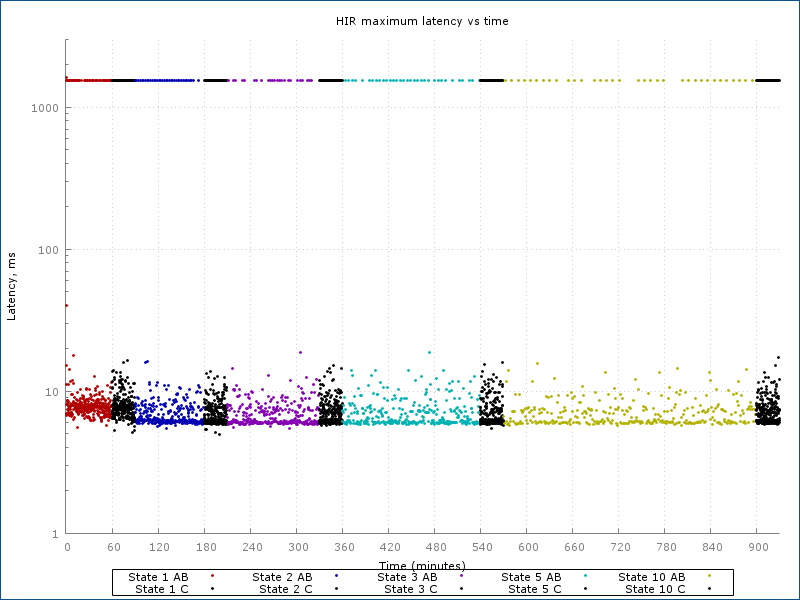
Task: Click the 0 tick label on x-axis
Action: click(x=67, y=547)
